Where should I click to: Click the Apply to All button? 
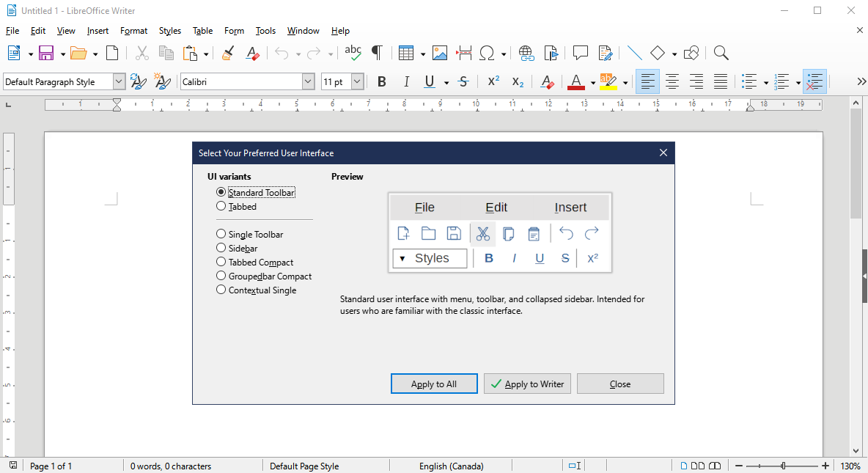434,384
